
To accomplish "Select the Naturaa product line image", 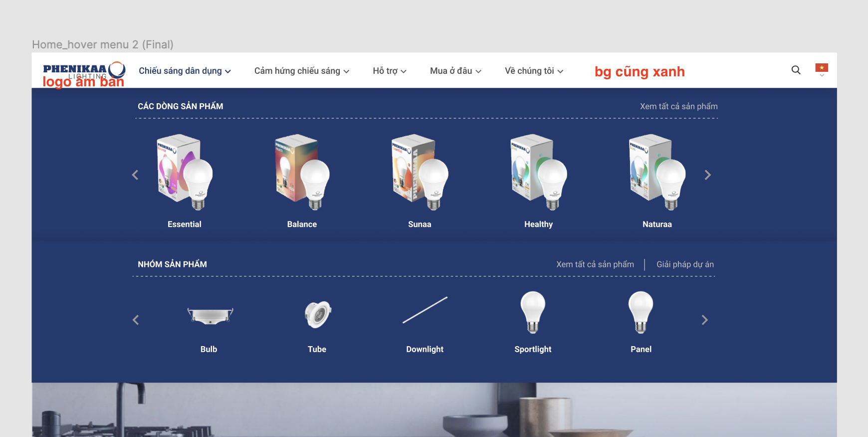I will coord(657,172).
